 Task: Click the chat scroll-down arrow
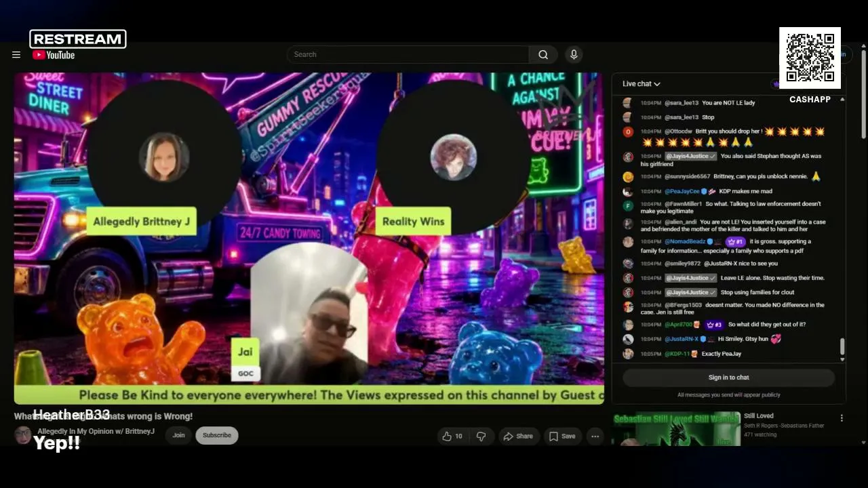(x=842, y=359)
